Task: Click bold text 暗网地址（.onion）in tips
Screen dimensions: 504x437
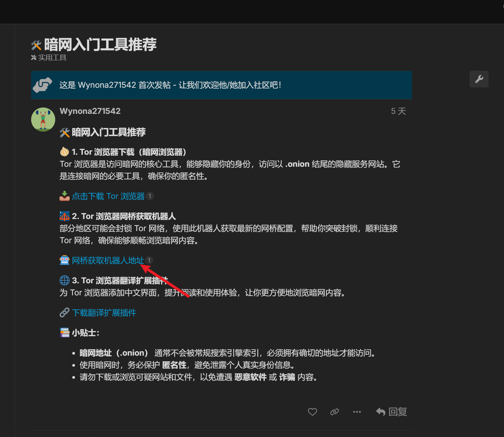Action: coord(114,353)
